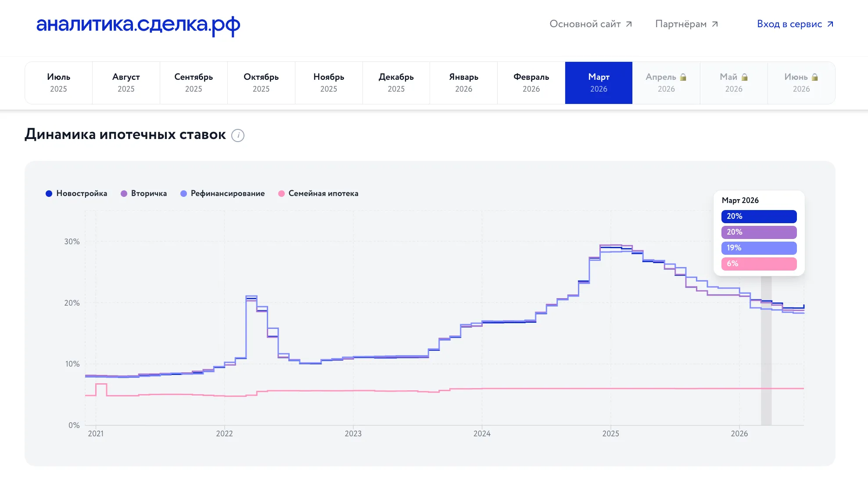Click the info icon beside Динамика ипотечных ставок

pyautogui.click(x=238, y=135)
